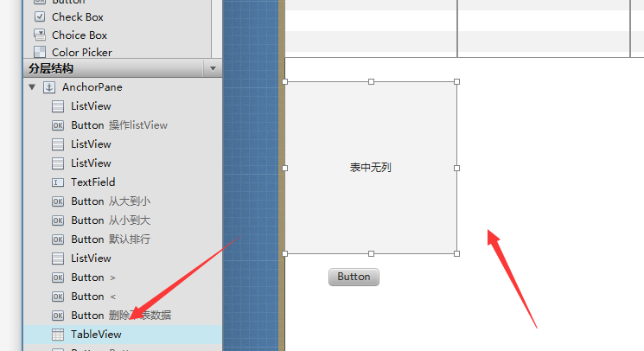The image size is (644, 351).
Task: Select the TextField item icon
Action: coord(58,182)
